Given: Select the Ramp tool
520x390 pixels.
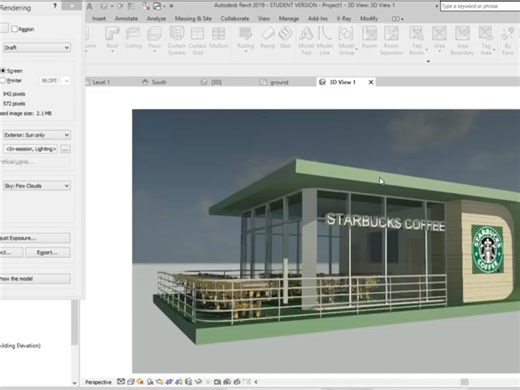Looking at the screenshot, I should tap(267, 37).
